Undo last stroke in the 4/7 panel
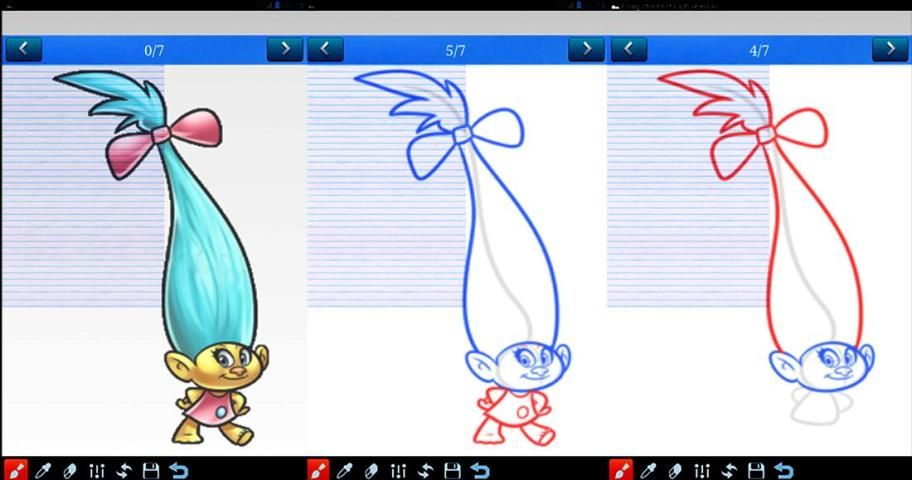The width and height of the screenshot is (912, 480). pyautogui.click(x=784, y=469)
